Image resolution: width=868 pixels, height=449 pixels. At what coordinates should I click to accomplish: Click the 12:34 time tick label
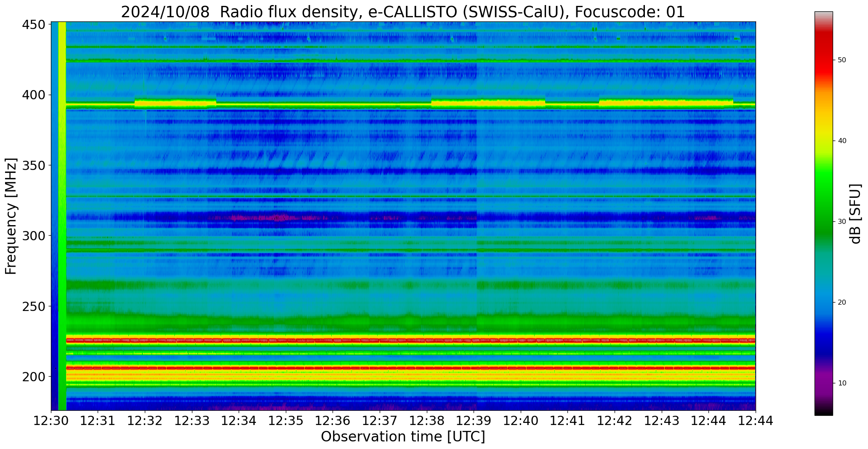coord(239,420)
